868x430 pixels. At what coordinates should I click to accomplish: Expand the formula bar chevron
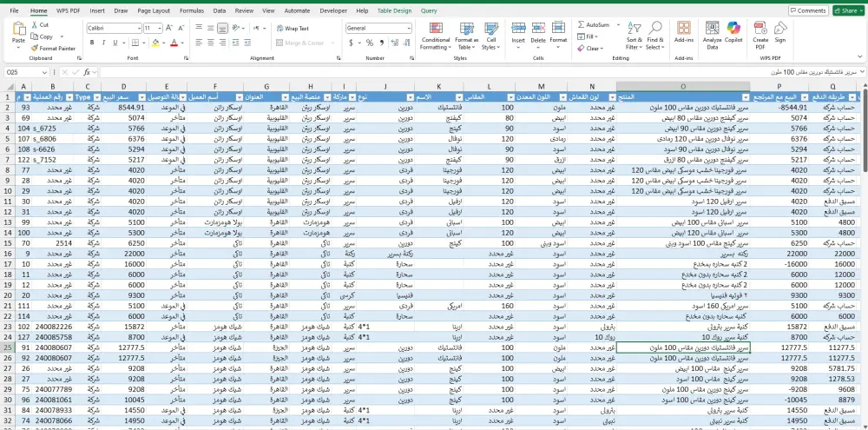click(863, 72)
